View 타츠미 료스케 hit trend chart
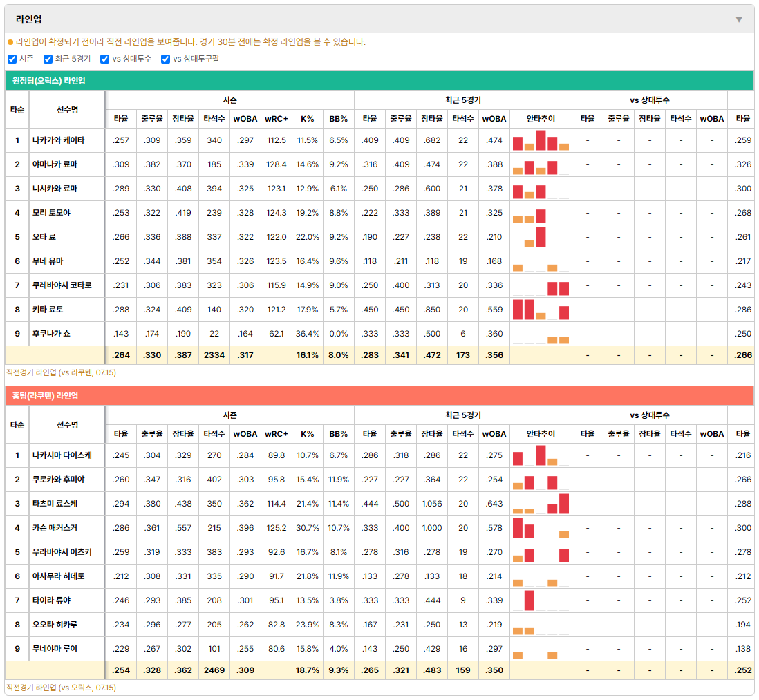The image size is (759, 700). click(x=541, y=504)
